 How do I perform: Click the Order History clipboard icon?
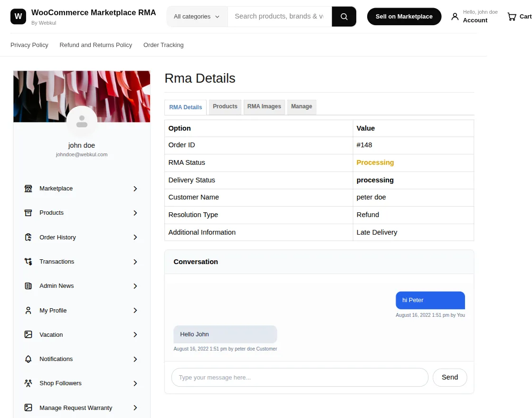[x=28, y=237]
